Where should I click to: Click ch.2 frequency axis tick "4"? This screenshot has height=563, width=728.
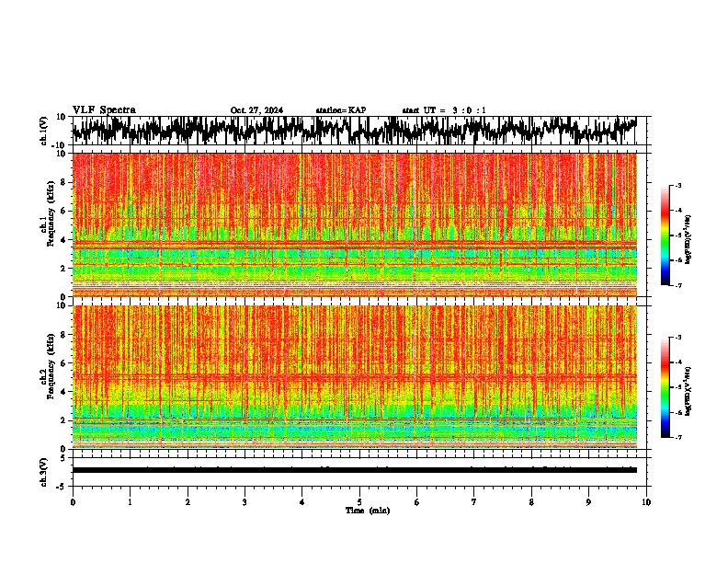coord(63,392)
